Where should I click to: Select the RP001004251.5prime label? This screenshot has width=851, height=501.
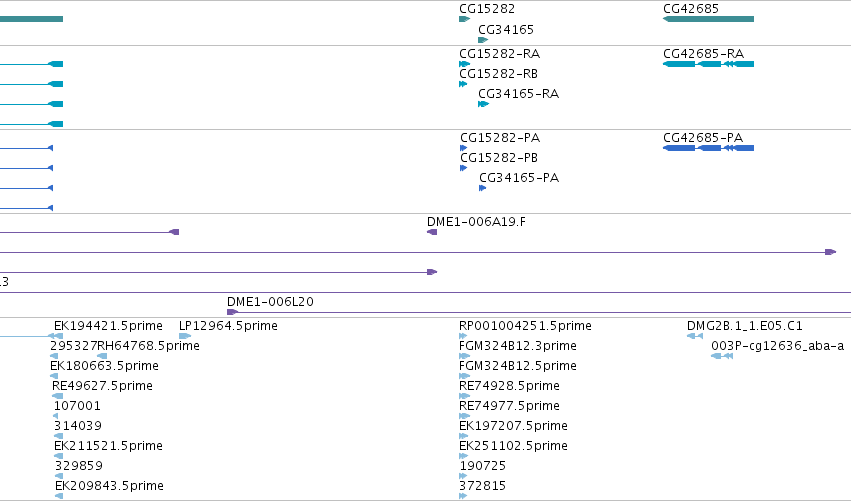click(525, 326)
